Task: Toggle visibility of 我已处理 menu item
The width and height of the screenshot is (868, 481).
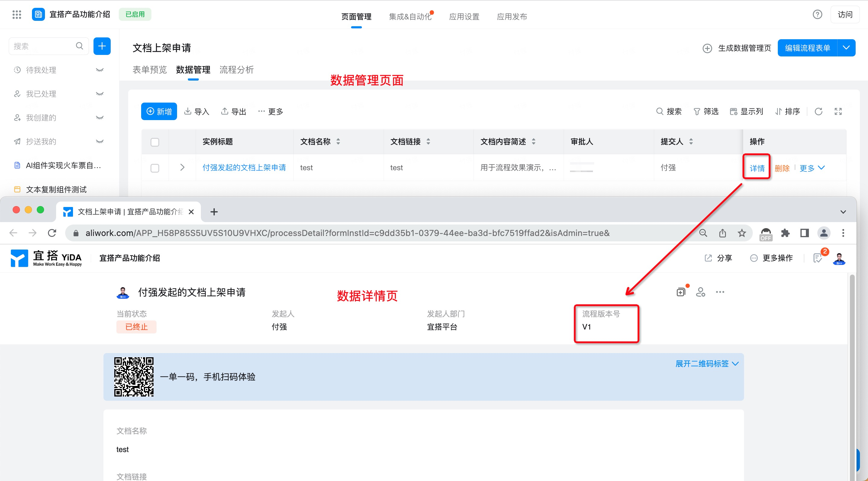Action: pos(100,94)
